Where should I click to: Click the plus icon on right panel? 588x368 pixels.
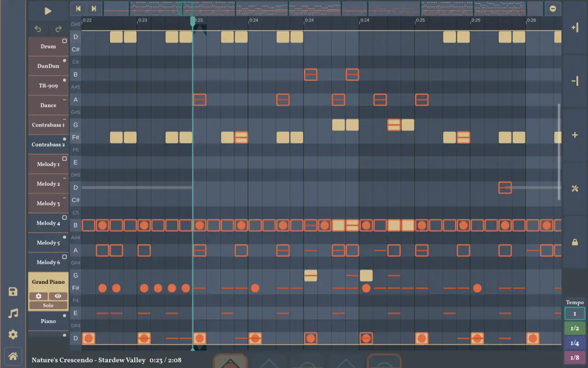[x=575, y=135]
